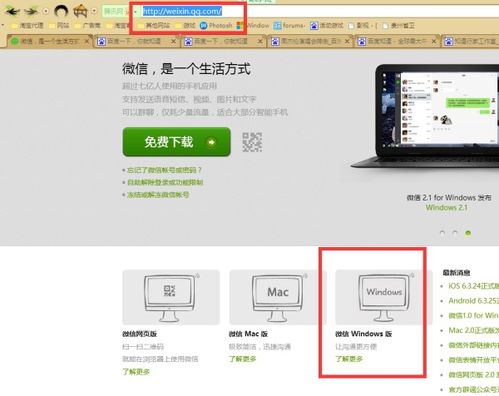This screenshot has width=499, height=396.
Task: Open 了解更多 under 微信网页版
Action: pyautogui.click(x=136, y=371)
